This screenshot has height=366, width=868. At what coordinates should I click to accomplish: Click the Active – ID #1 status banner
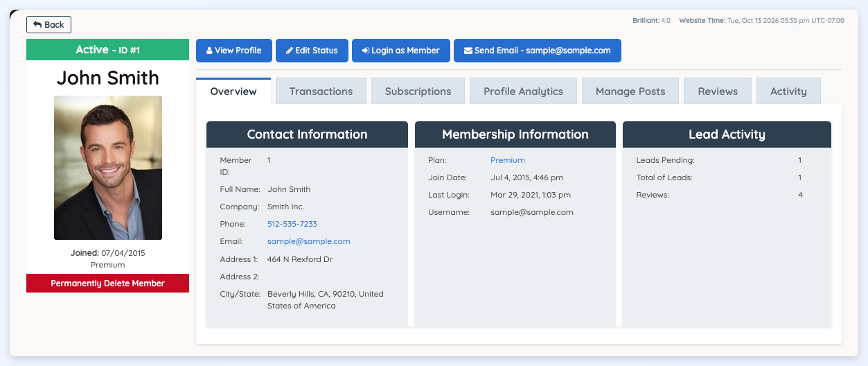pyautogui.click(x=107, y=49)
